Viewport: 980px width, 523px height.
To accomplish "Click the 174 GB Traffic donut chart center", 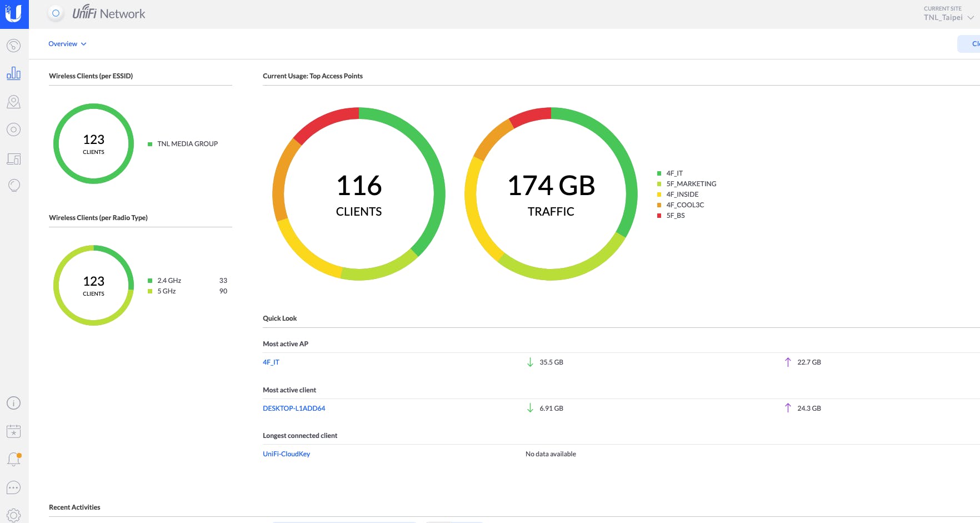I will tap(551, 194).
